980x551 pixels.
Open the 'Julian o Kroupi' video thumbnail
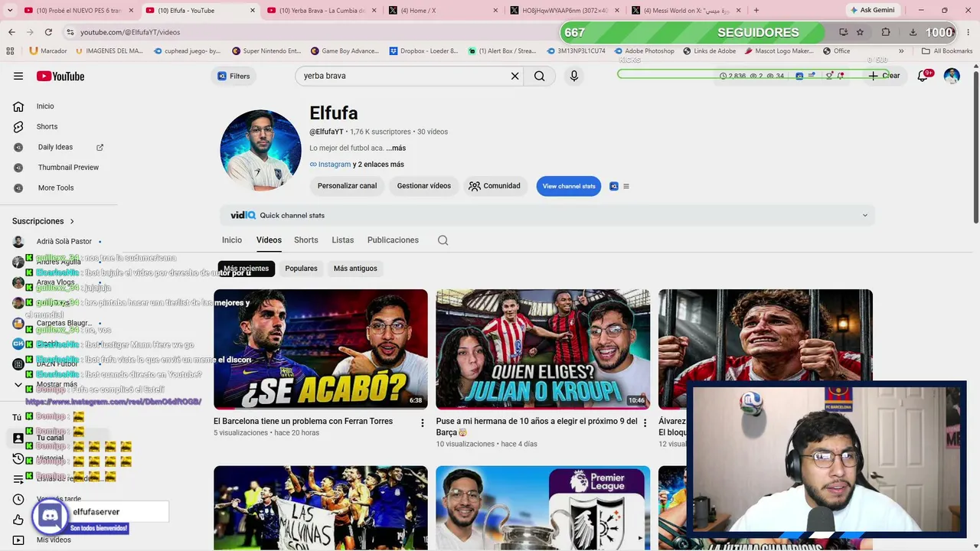543,349
